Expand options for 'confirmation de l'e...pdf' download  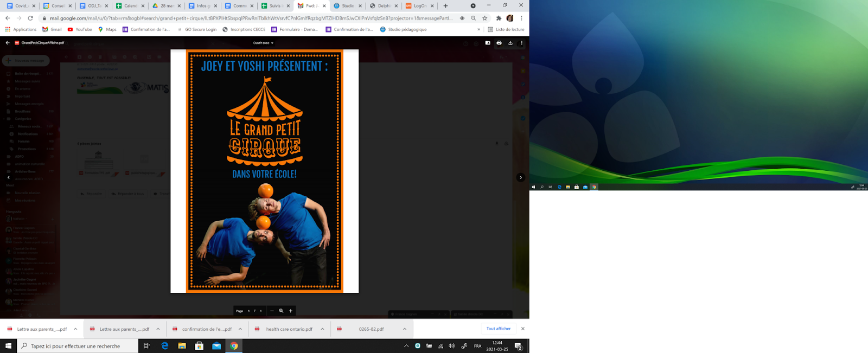[x=240, y=329]
